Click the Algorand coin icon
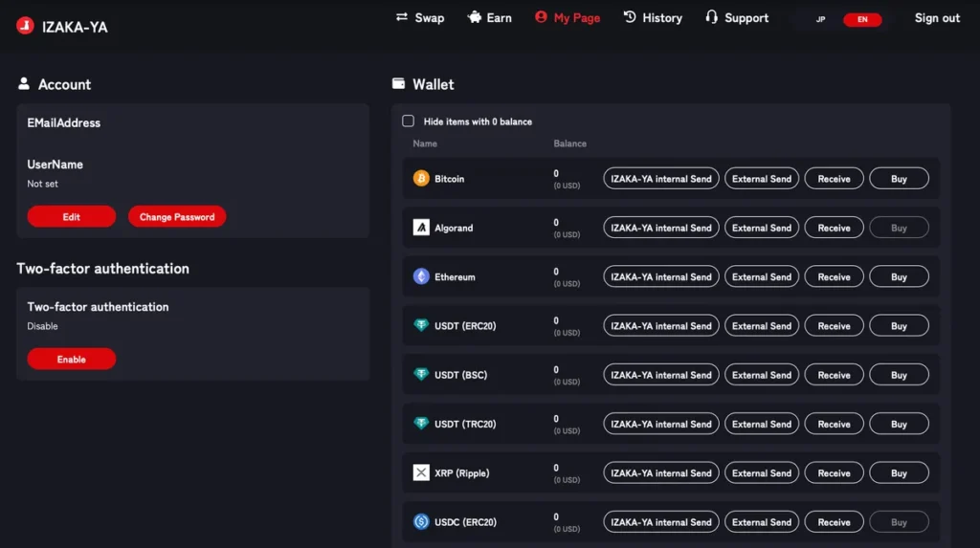Viewport: 980px width, 548px height. point(421,228)
